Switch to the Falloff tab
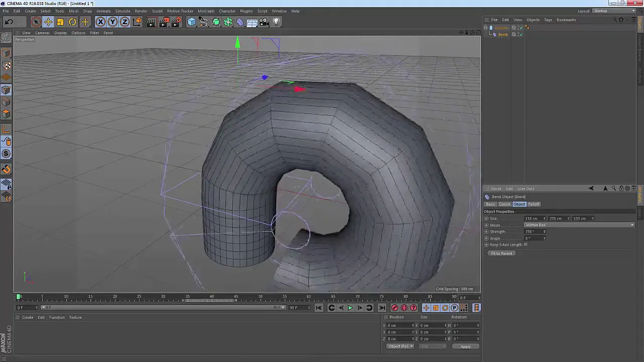 (x=534, y=204)
